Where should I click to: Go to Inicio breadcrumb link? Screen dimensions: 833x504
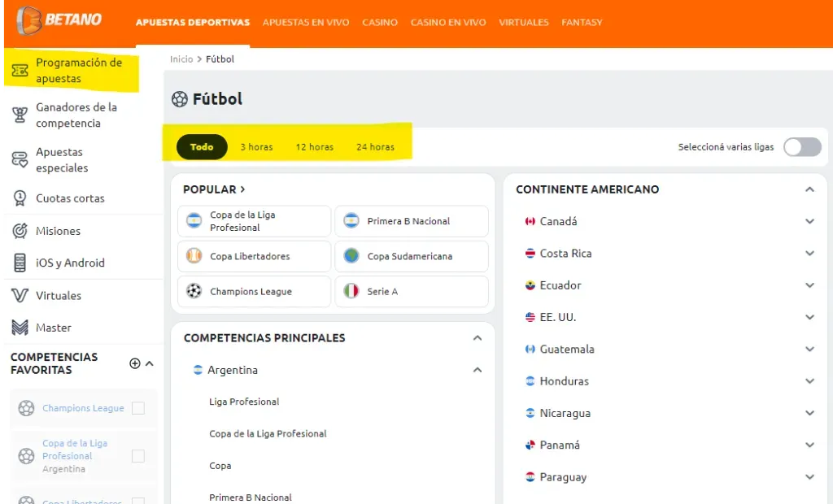click(181, 59)
